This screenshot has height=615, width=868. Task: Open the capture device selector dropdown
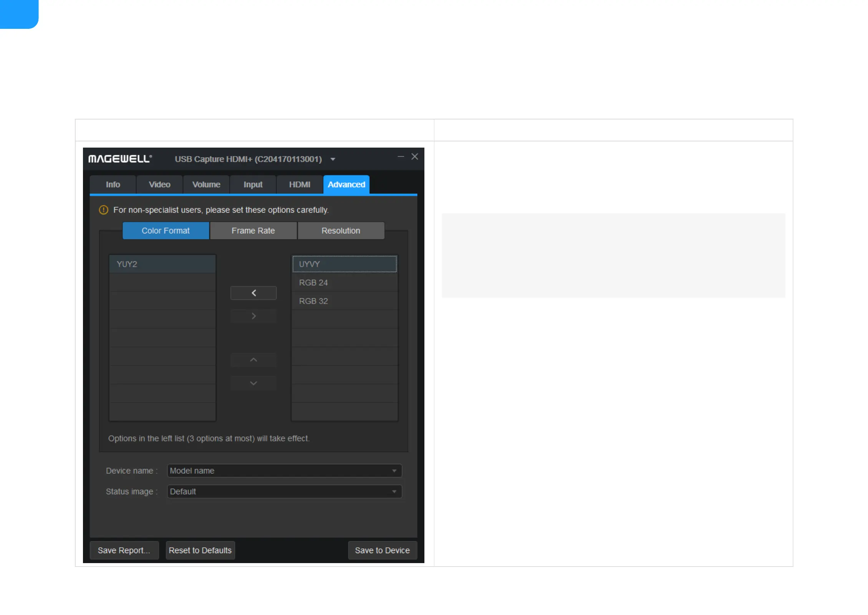[x=333, y=159]
